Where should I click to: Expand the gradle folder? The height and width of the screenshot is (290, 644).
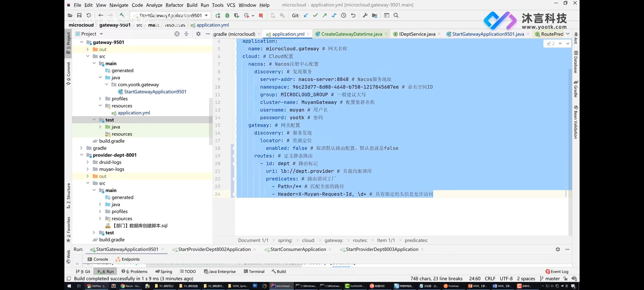pos(82,148)
